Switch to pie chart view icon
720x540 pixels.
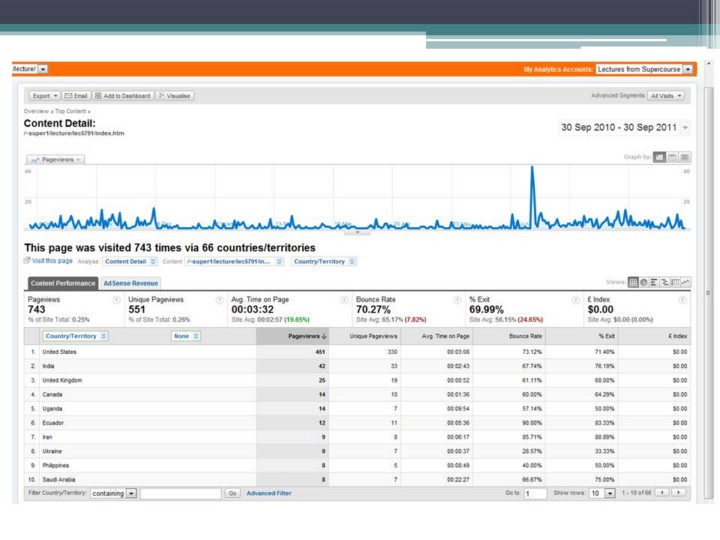pyautogui.click(x=645, y=282)
